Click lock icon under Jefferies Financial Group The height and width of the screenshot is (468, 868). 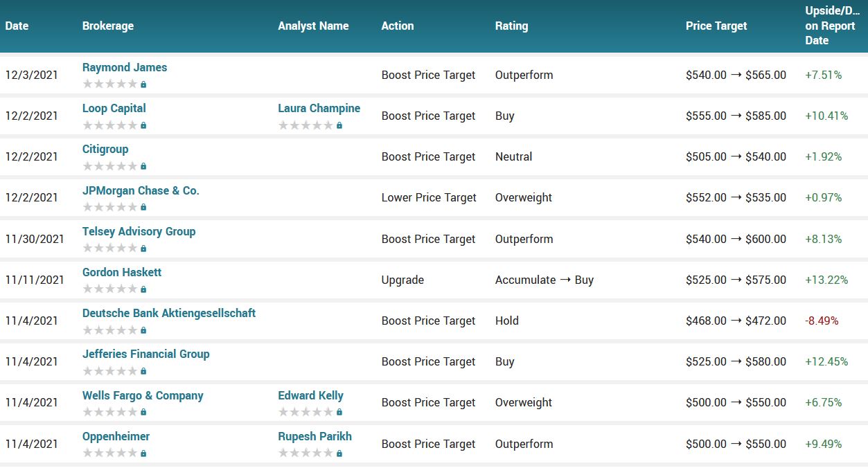pos(143,371)
